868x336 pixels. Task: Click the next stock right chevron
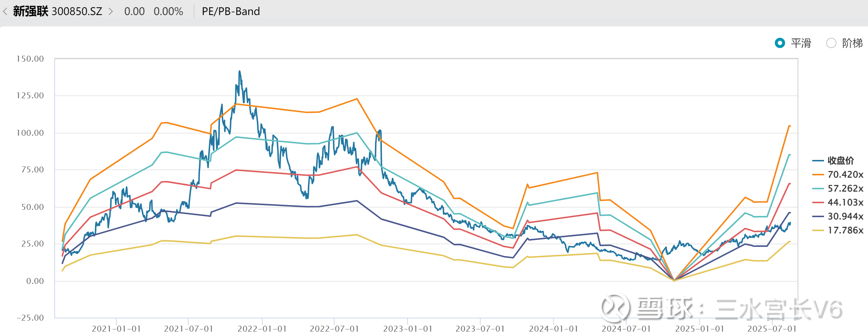(111, 12)
